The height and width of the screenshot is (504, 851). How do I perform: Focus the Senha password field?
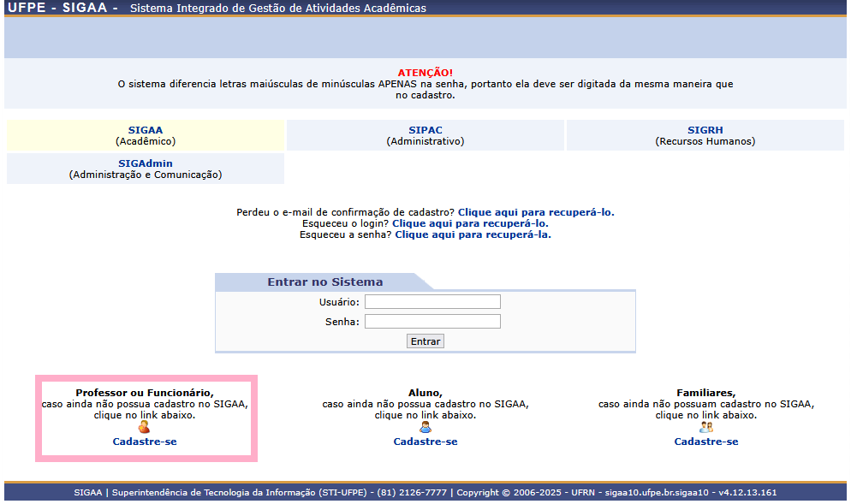point(432,321)
